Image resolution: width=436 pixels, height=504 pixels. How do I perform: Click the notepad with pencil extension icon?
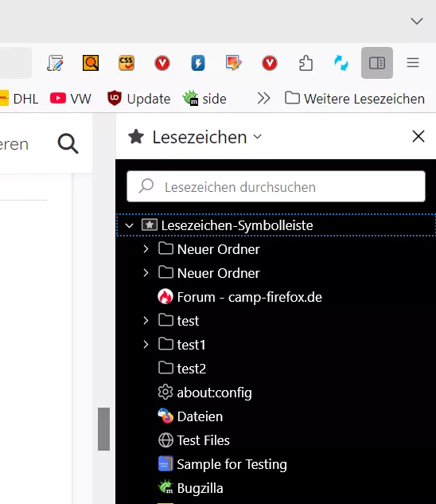point(55,63)
